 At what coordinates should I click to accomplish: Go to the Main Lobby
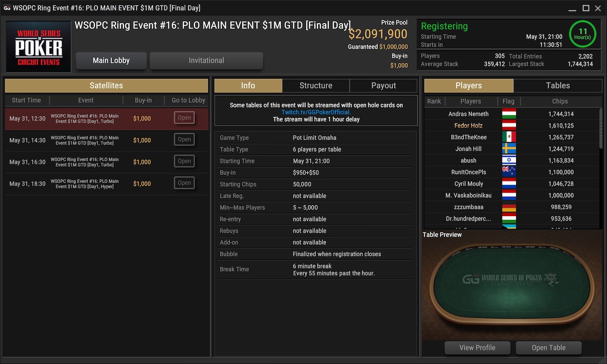(x=111, y=61)
